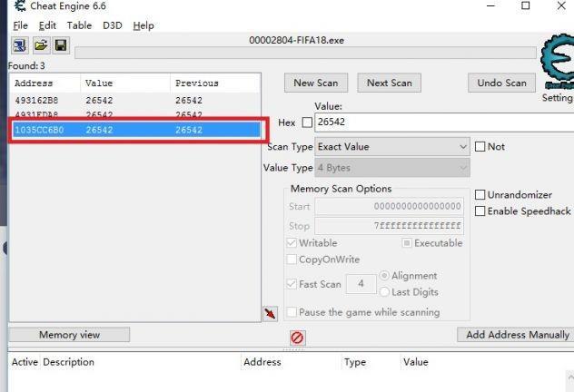Click the cheat table Address column header
The image size is (574, 392).
(x=262, y=362)
